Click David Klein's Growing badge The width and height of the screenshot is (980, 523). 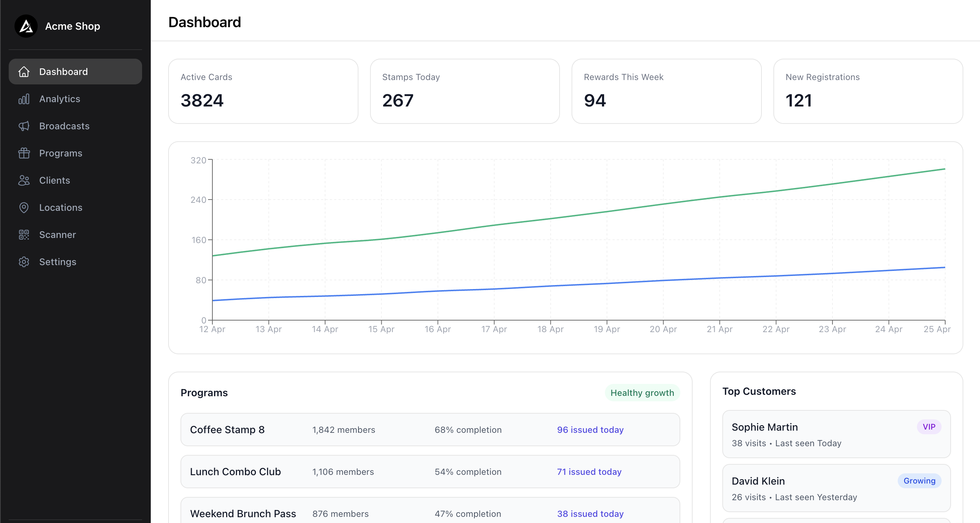[x=919, y=480]
